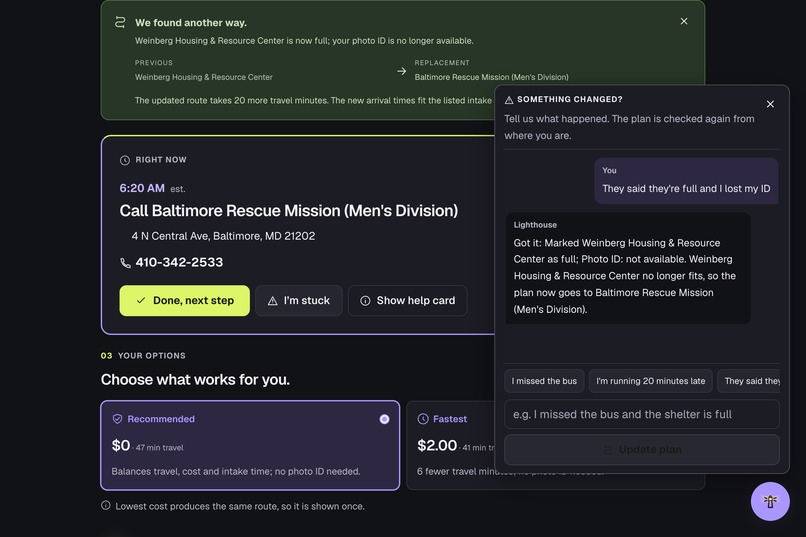The image size is (806, 537).
Task: Click the lighthouse floating assistant button
Action: [770, 502]
